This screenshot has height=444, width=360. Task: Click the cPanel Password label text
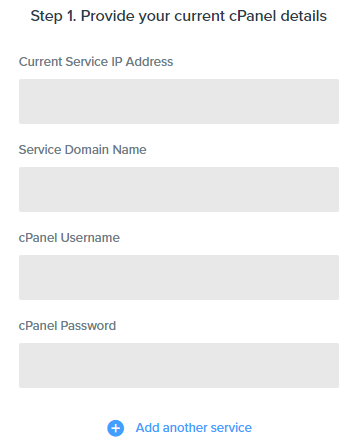click(67, 326)
